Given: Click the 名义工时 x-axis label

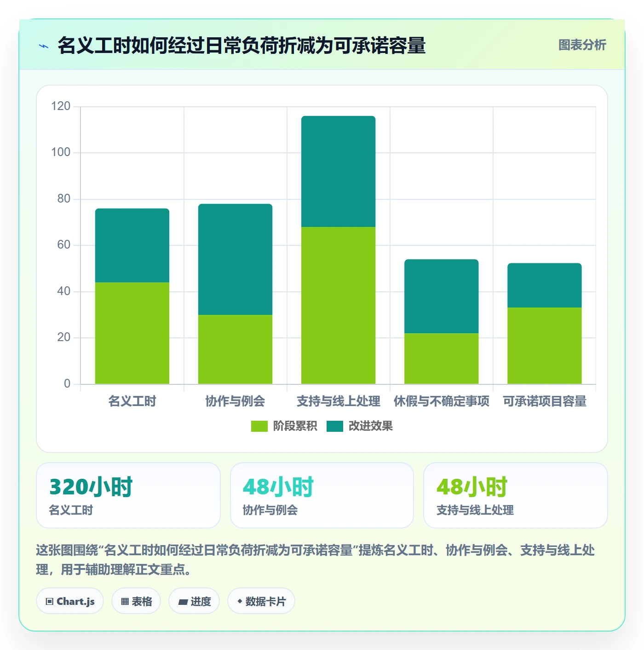Looking at the screenshot, I should [132, 401].
